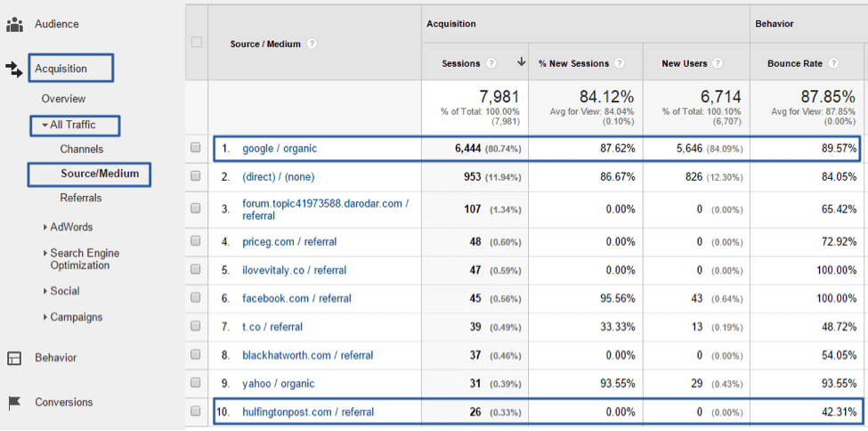This screenshot has height=431, width=868.
Task: Expand Search Engine Optimization section
Action: click(45, 253)
